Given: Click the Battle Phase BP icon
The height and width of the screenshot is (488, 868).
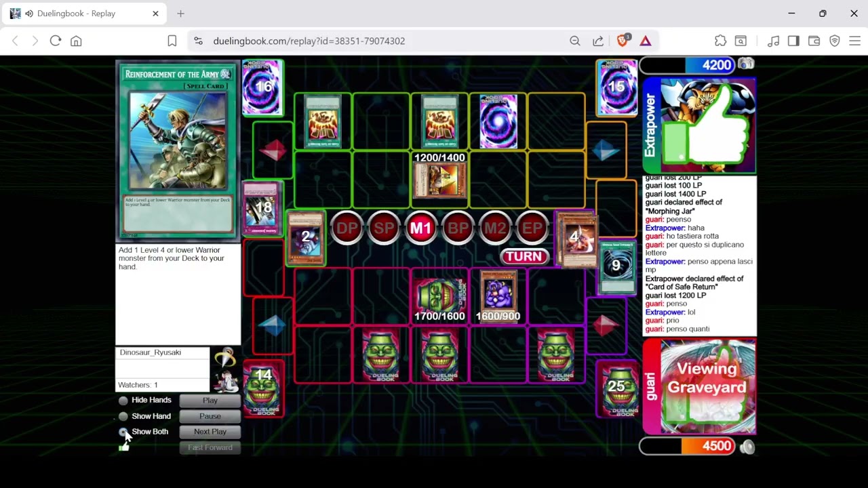Looking at the screenshot, I should 458,228.
